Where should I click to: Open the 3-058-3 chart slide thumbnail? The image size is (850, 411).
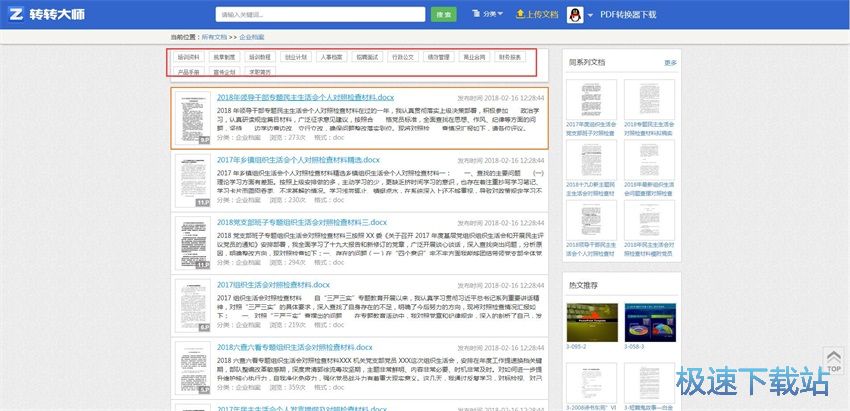click(x=650, y=323)
